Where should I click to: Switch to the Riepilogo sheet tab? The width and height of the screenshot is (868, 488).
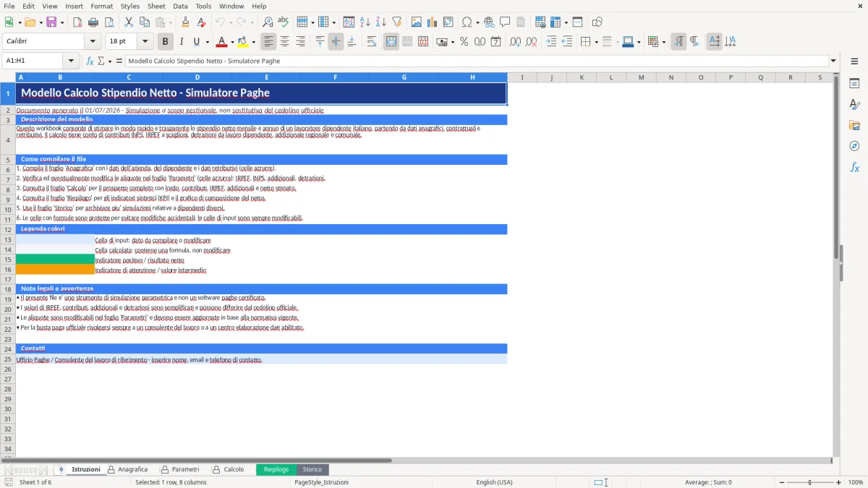(x=276, y=469)
